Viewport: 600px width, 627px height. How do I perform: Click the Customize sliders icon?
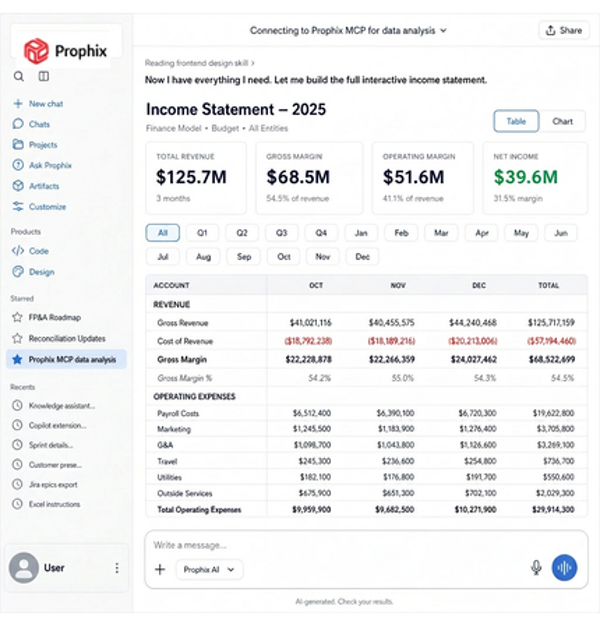18,207
